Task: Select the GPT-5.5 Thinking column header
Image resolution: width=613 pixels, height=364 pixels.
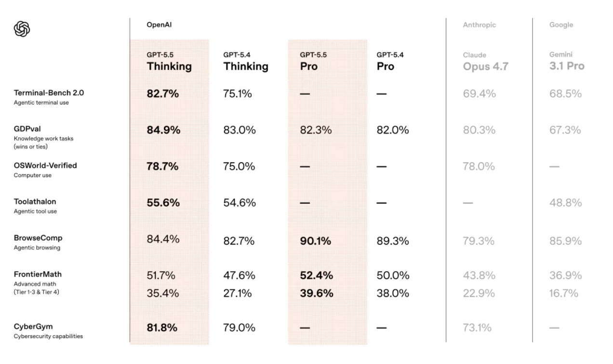Action: (x=169, y=62)
